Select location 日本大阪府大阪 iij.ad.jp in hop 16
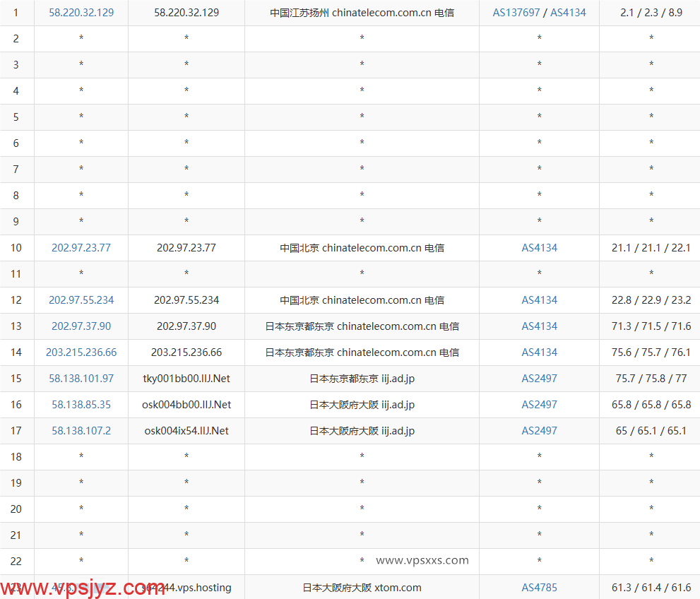This screenshot has height=599, width=700. [x=362, y=404]
